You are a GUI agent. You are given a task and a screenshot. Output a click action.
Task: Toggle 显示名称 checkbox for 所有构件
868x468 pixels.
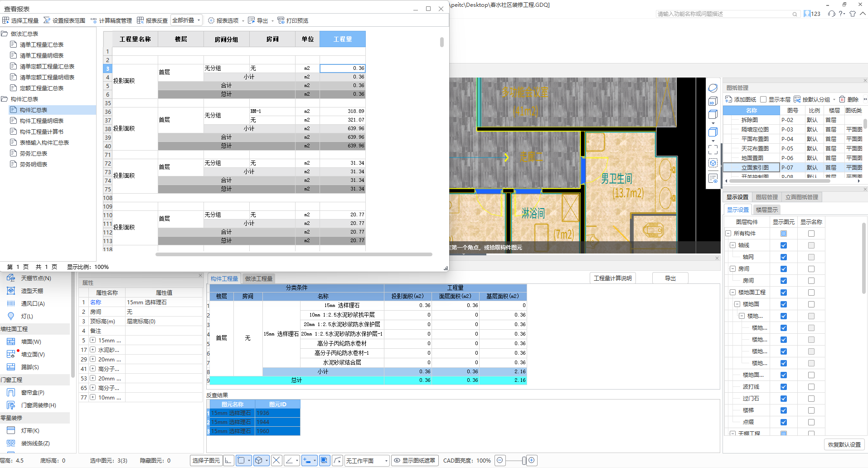pos(811,234)
